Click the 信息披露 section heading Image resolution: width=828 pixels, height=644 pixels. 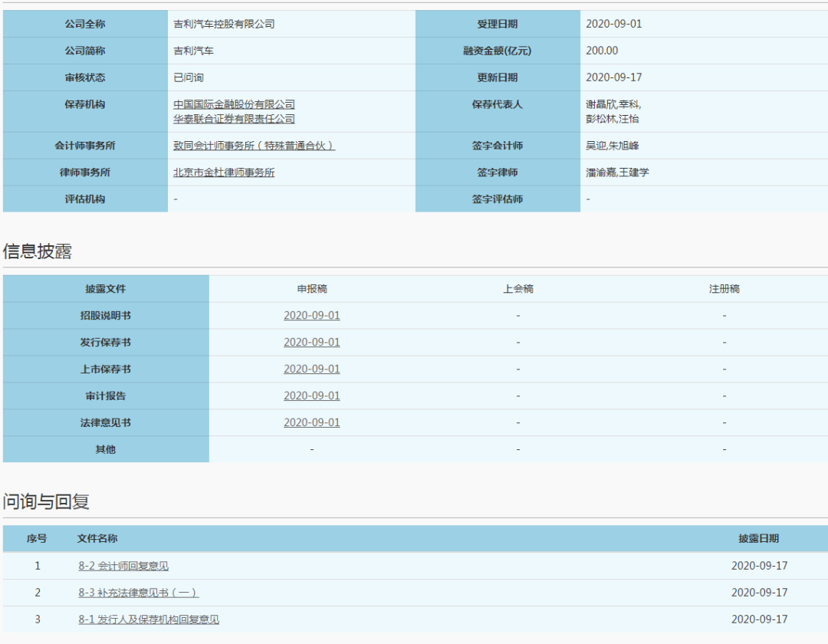38,251
